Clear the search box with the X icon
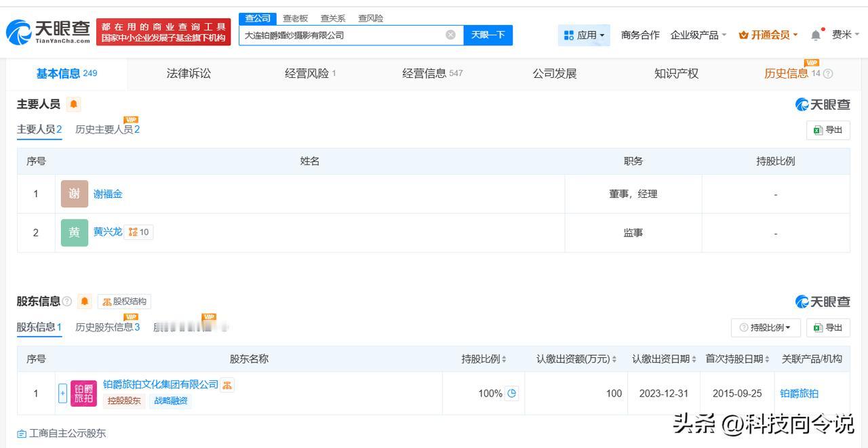The image size is (868, 448). (x=450, y=35)
